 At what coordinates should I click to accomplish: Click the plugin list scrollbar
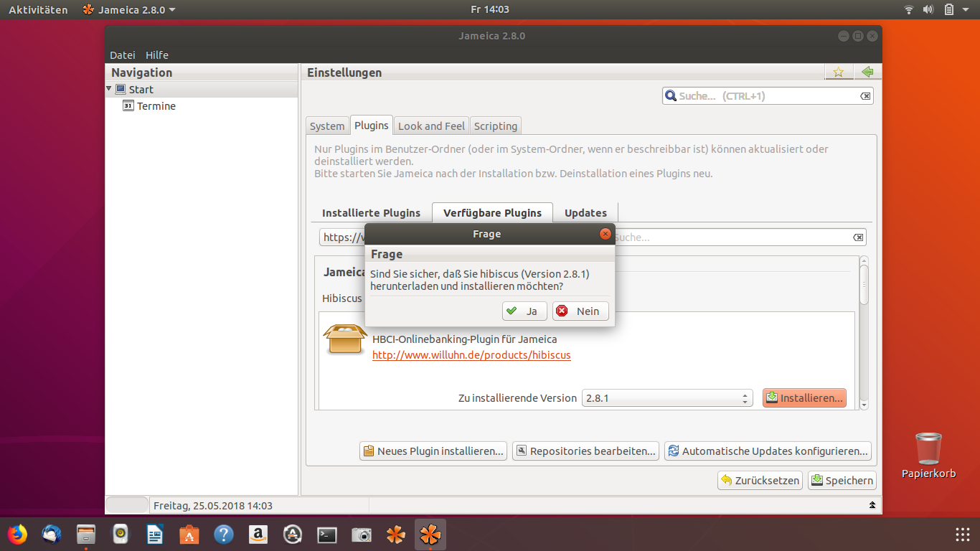[x=864, y=286]
